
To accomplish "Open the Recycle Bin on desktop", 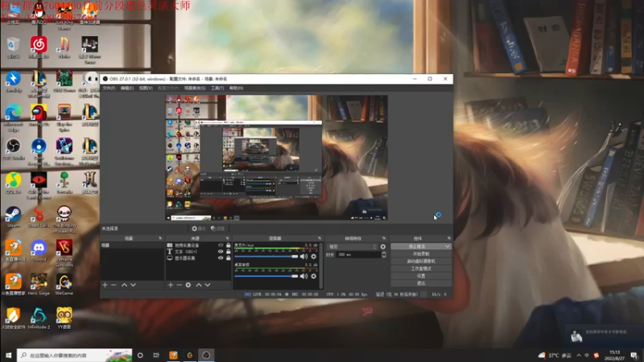I will [x=13, y=48].
